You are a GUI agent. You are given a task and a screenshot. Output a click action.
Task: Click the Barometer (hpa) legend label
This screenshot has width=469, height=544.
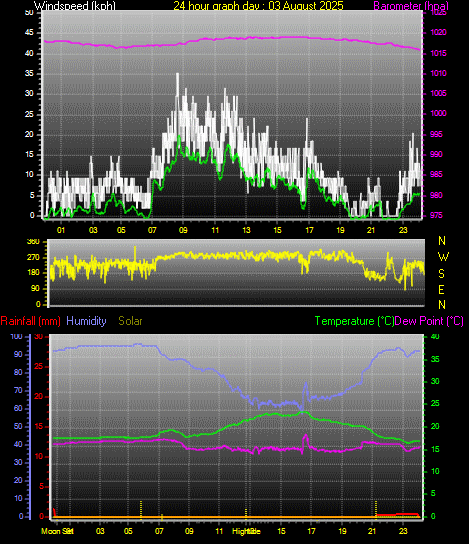(x=411, y=6)
